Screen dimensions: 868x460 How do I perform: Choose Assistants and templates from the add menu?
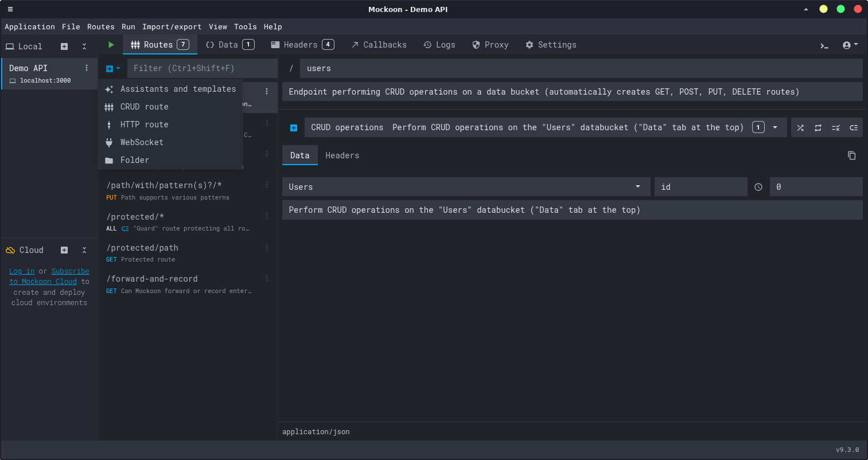tap(170, 89)
